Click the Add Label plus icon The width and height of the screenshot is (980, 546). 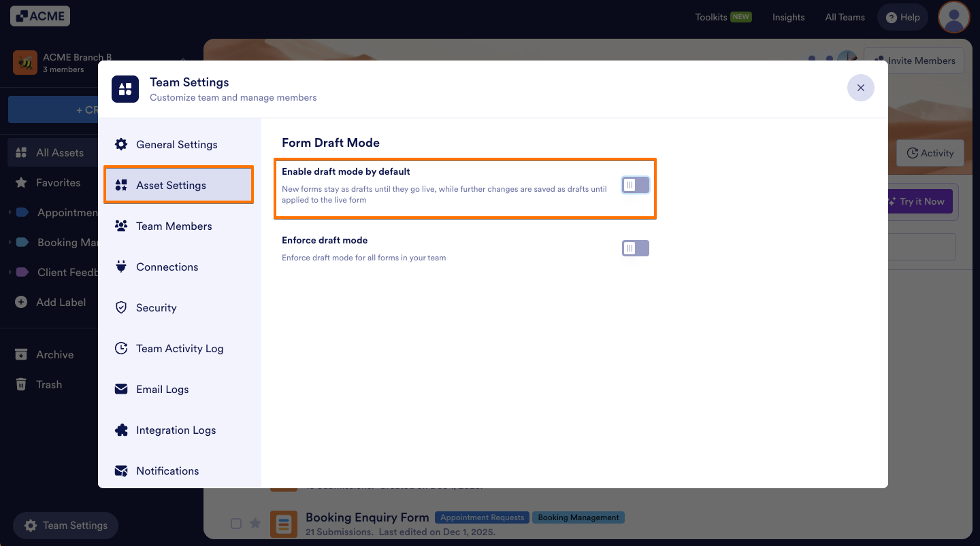click(21, 302)
